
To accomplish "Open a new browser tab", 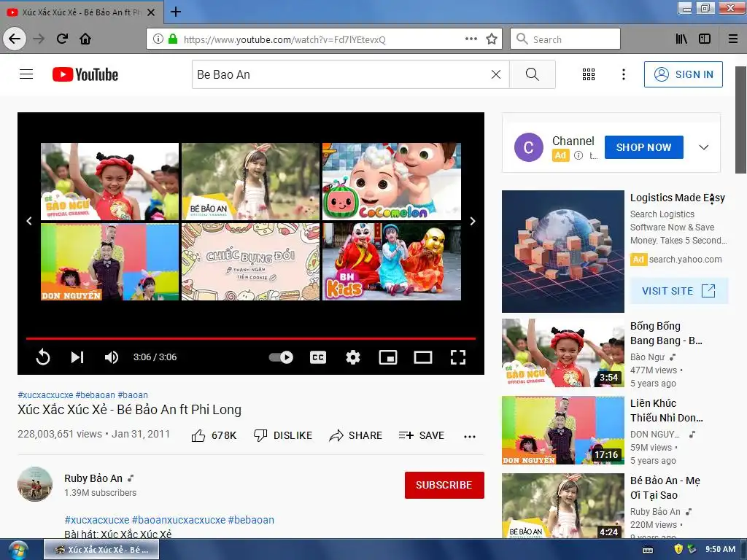I will [x=176, y=12].
